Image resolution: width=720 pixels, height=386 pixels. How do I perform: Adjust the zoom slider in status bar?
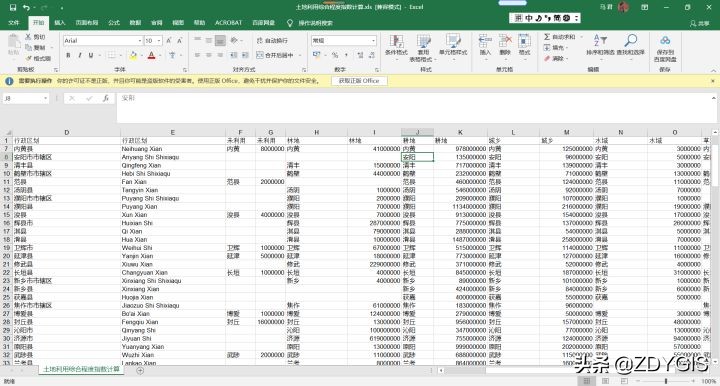(x=666, y=381)
